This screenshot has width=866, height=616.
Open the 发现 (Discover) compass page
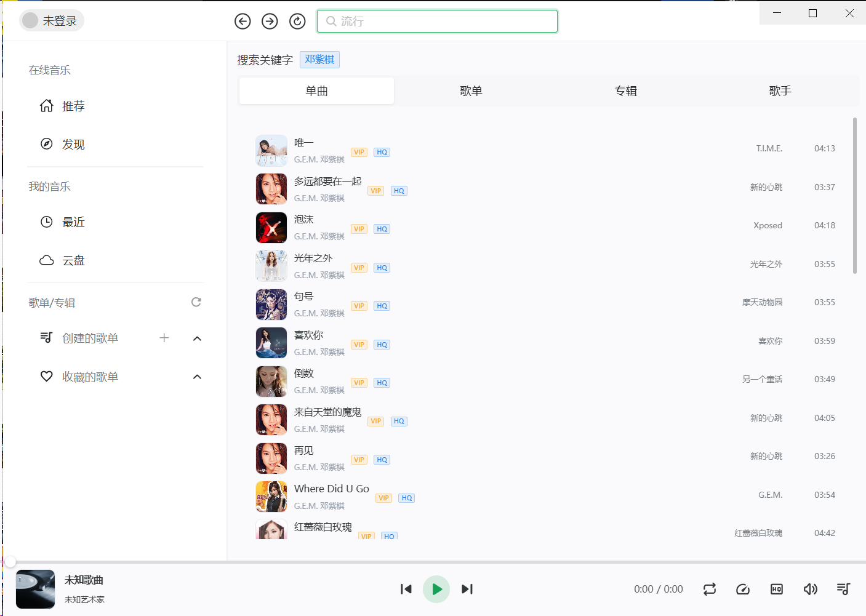pos(64,144)
